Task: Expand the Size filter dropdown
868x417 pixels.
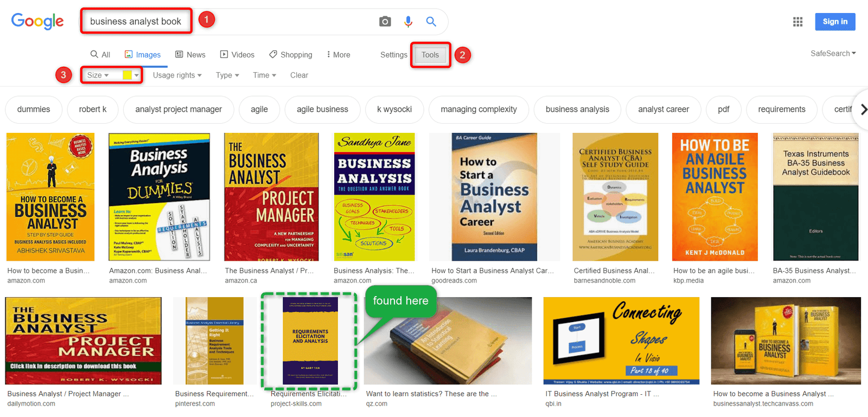Action: tap(98, 75)
